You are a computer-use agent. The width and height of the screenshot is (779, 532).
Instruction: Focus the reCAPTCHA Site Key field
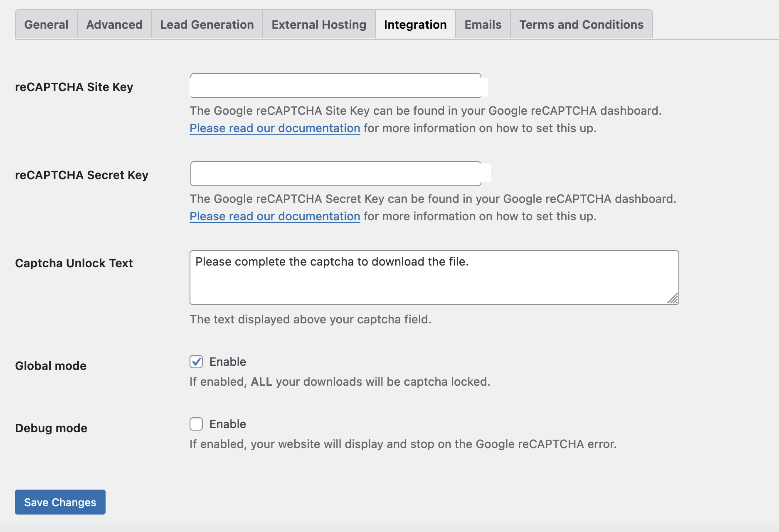[336, 86]
